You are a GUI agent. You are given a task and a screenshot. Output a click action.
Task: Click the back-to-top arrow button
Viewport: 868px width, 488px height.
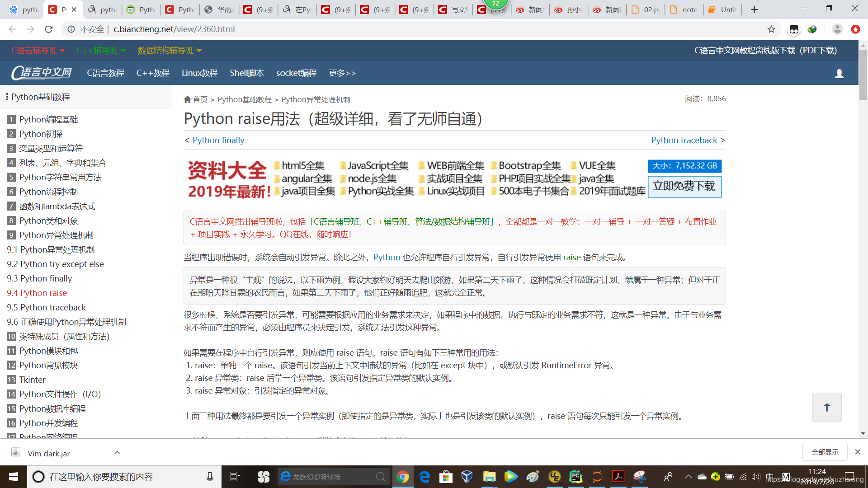click(x=827, y=407)
